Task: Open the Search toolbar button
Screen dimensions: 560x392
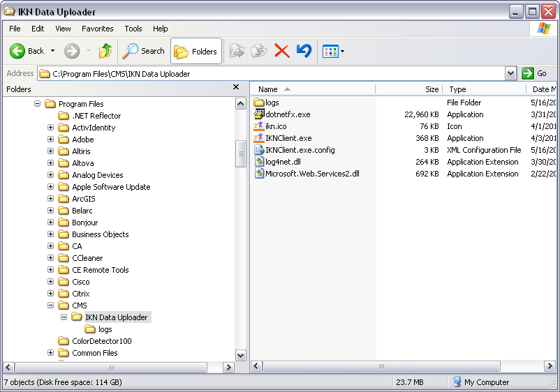Action: (144, 51)
